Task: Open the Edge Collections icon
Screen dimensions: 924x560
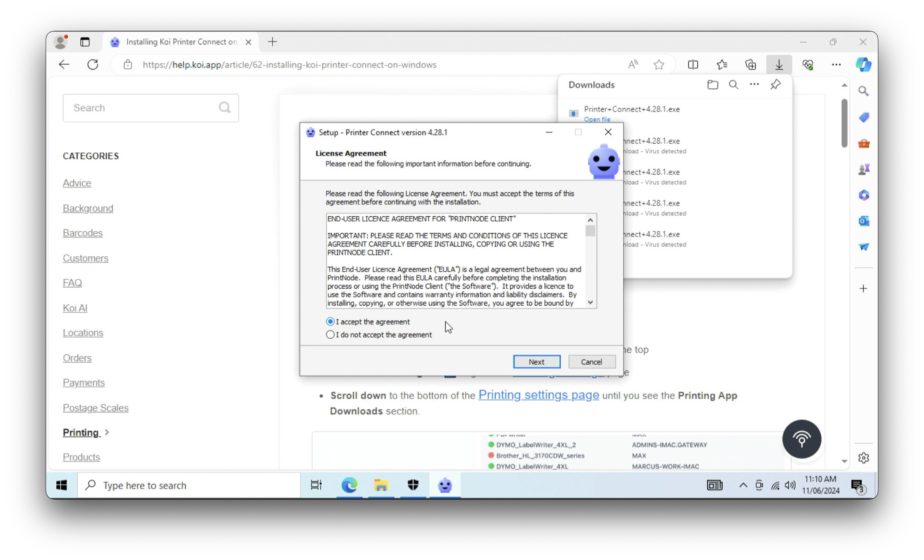Action: (750, 65)
